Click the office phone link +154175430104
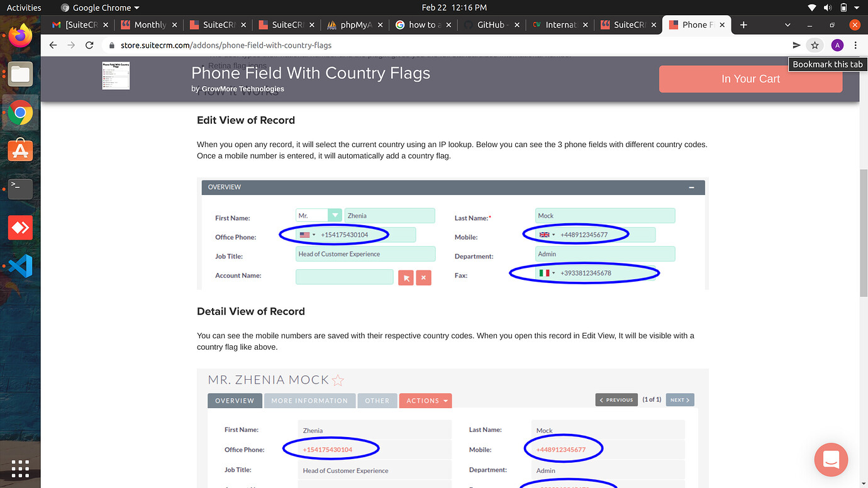Image resolution: width=868 pixels, height=488 pixels. (x=328, y=450)
